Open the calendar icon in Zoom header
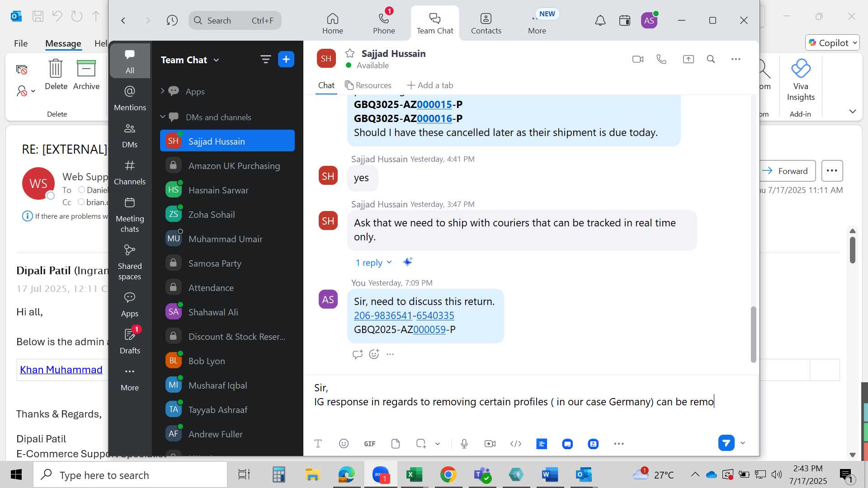 coord(625,20)
